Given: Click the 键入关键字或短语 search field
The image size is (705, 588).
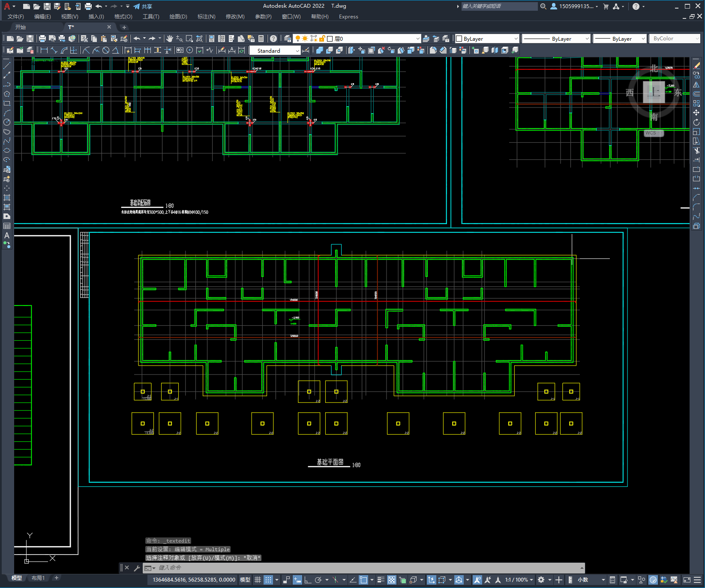Looking at the screenshot, I should [x=499, y=6].
